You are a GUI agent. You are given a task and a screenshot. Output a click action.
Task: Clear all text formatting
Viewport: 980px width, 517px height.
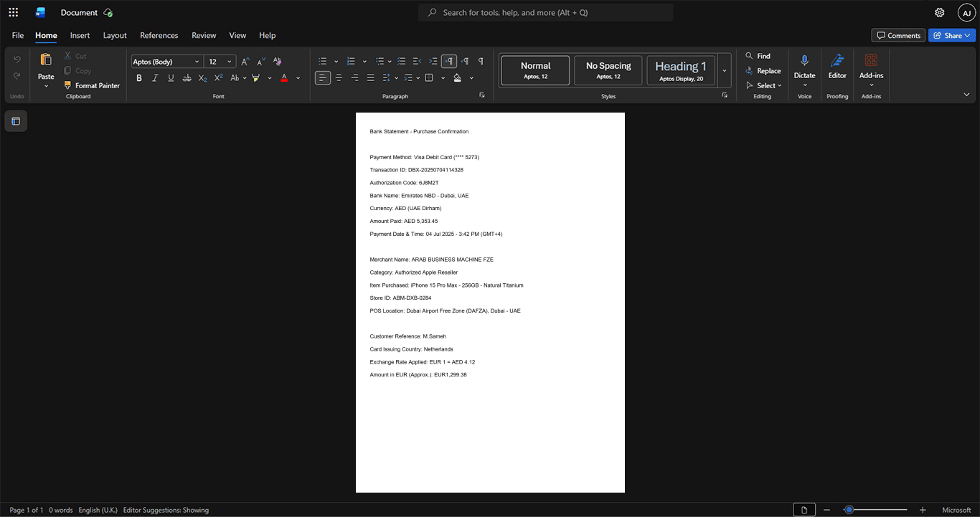(x=278, y=62)
